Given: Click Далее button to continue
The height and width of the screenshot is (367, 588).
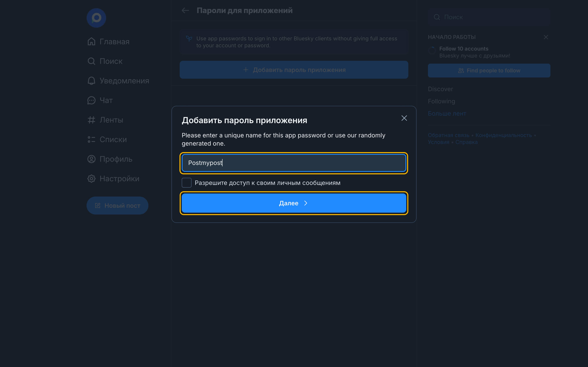Looking at the screenshot, I should coord(294,203).
